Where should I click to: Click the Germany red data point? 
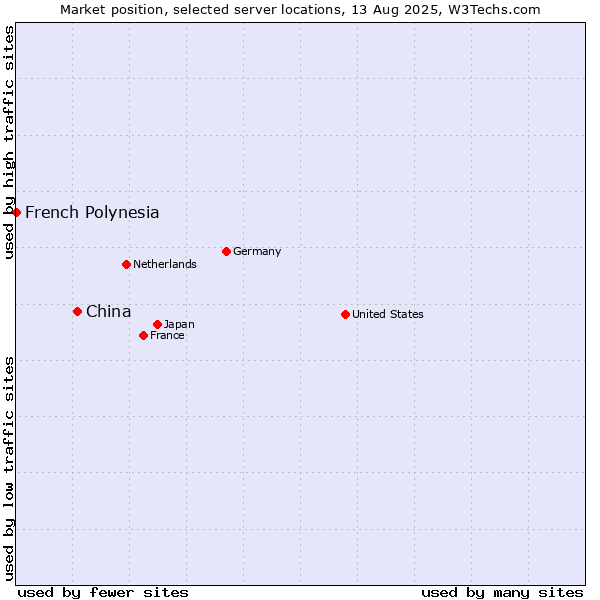pos(227,251)
